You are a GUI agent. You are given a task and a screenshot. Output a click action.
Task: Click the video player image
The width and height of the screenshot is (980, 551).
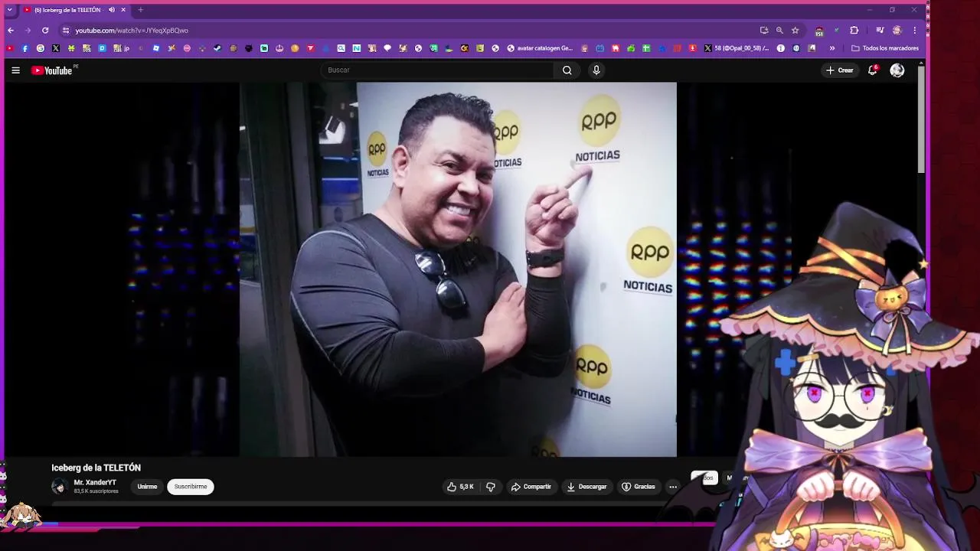click(x=458, y=269)
